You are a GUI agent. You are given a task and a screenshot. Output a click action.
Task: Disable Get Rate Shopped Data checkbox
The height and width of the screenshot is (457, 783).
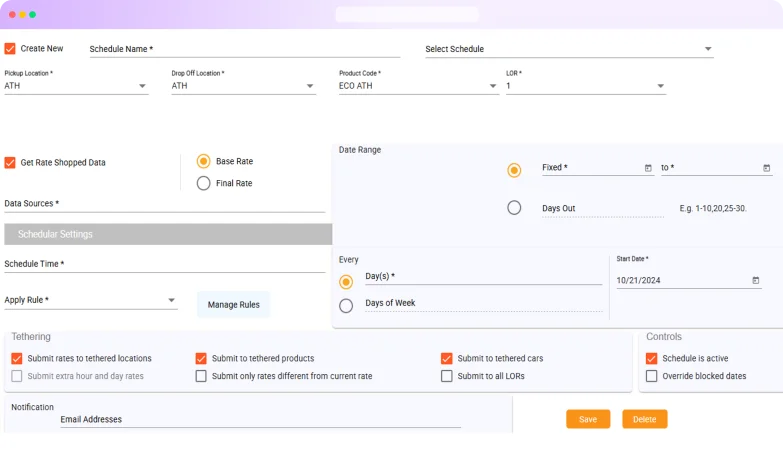coord(10,162)
